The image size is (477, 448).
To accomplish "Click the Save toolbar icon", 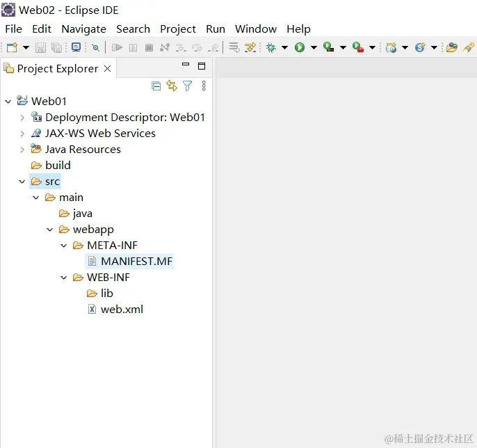I will 40,47.
